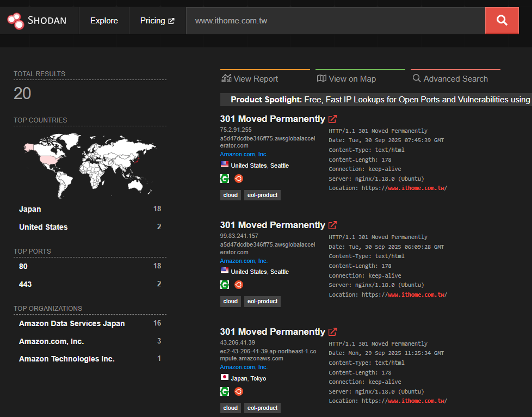Filter results by port 443
This screenshot has width=532, height=417.
[x=25, y=284]
